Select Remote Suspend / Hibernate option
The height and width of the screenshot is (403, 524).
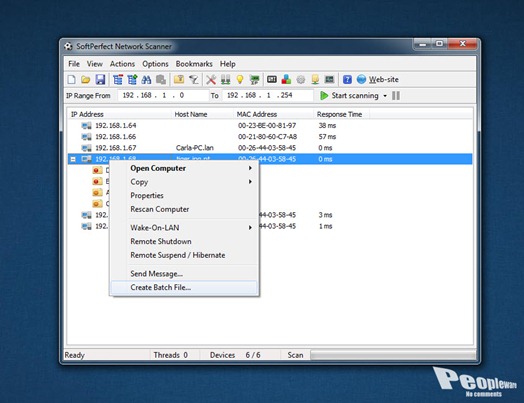tap(184, 255)
